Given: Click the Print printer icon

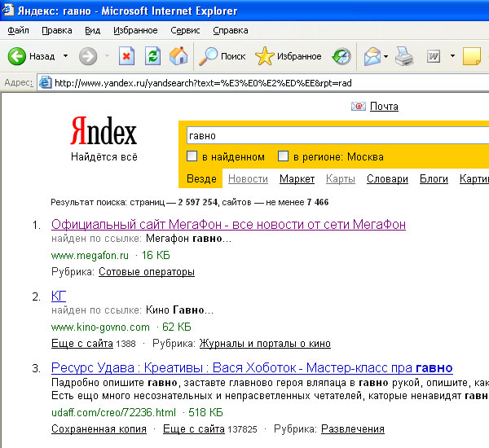Looking at the screenshot, I should (x=405, y=56).
